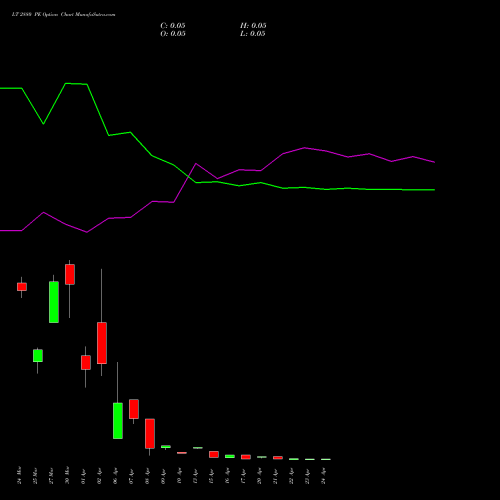Click the "15 Apr" date axis label

pyautogui.click(x=211, y=476)
